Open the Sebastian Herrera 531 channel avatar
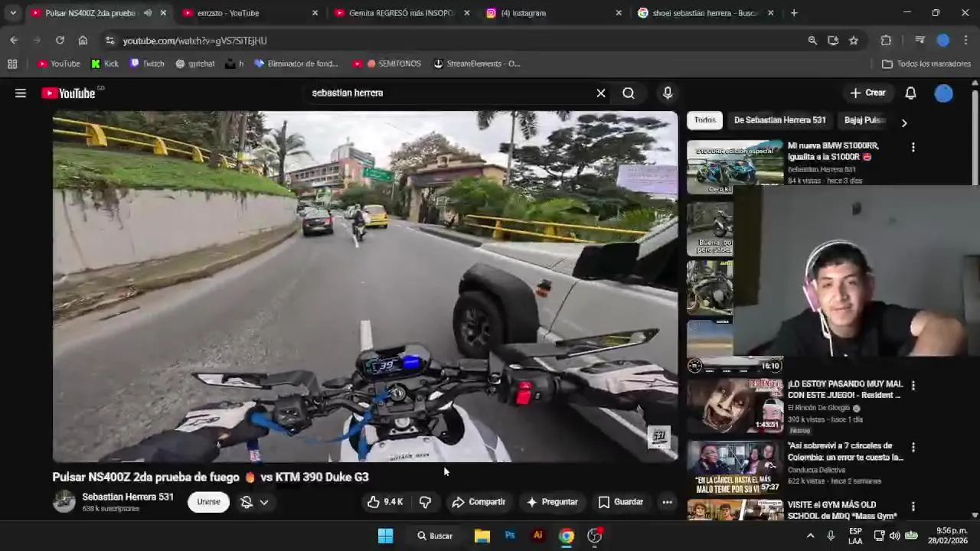Image resolution: width=980 pixels, height=551 pixels. click(64, 502)
